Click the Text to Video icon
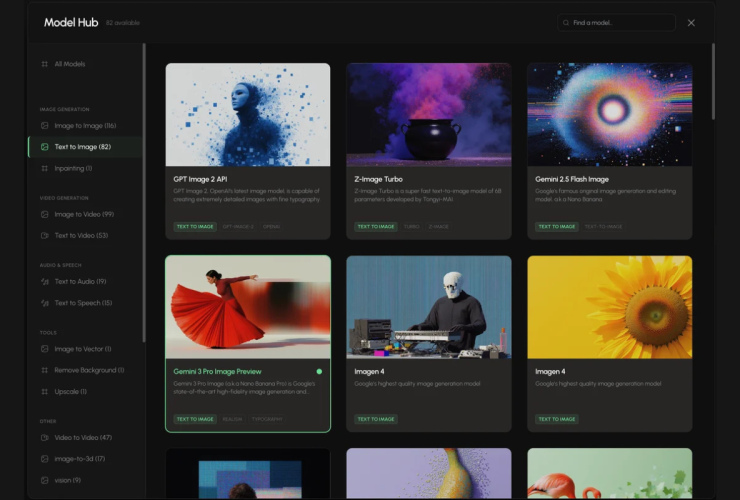The height and width of the screenshot is (500, 740). pos(44,236)
